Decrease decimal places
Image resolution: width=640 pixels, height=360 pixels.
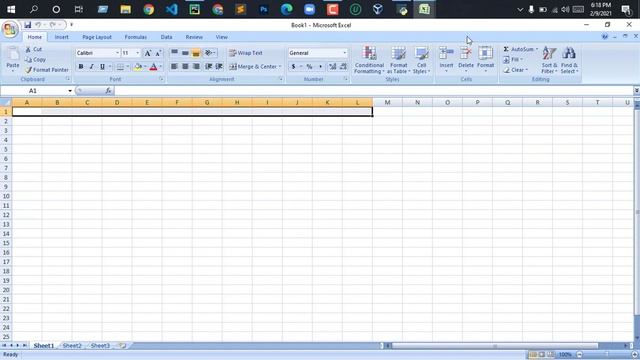tap(343, 67)
